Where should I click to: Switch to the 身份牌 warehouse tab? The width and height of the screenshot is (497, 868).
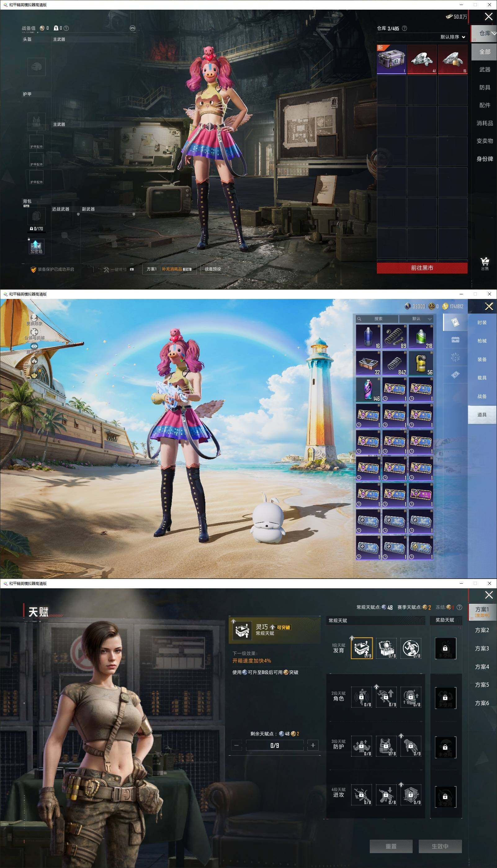(x=484, y=159)
